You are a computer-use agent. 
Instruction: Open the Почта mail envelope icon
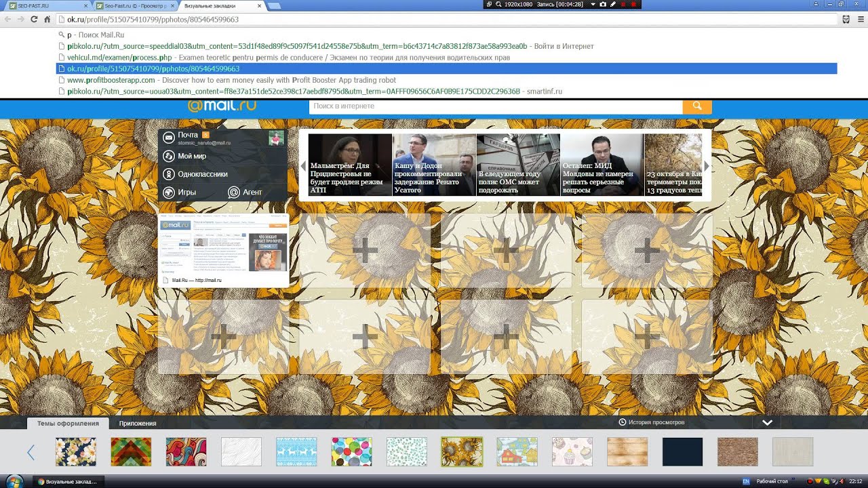coord(169,138)
